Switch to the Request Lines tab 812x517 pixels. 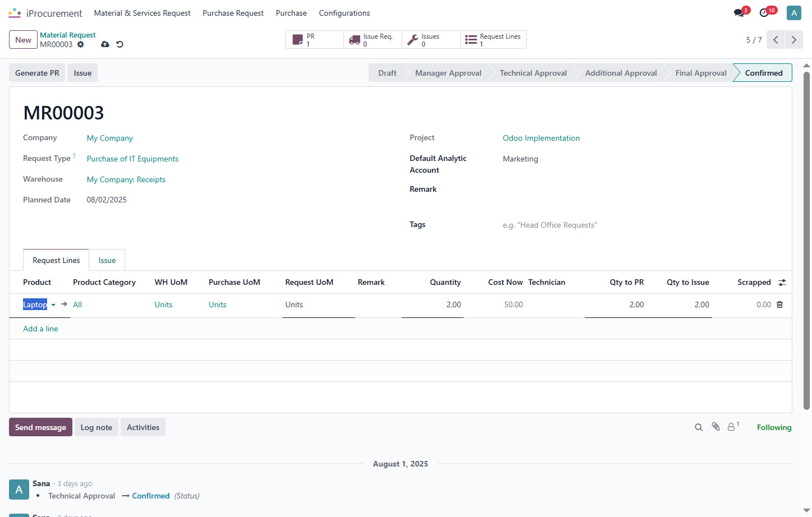click(x=56, y=260)
